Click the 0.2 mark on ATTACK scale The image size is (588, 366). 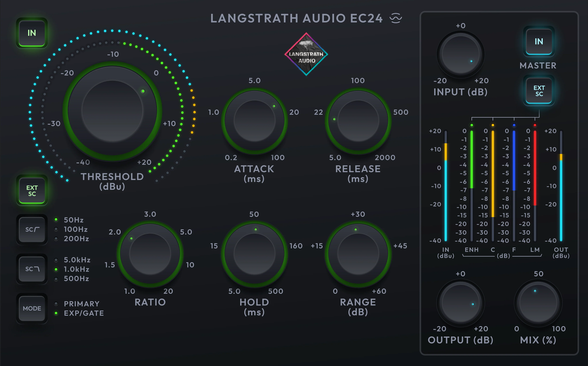coord(231,158)
